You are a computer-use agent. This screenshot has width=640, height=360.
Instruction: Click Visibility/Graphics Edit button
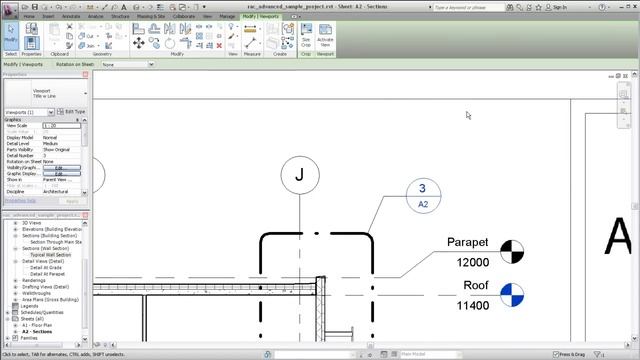(62, 168)
